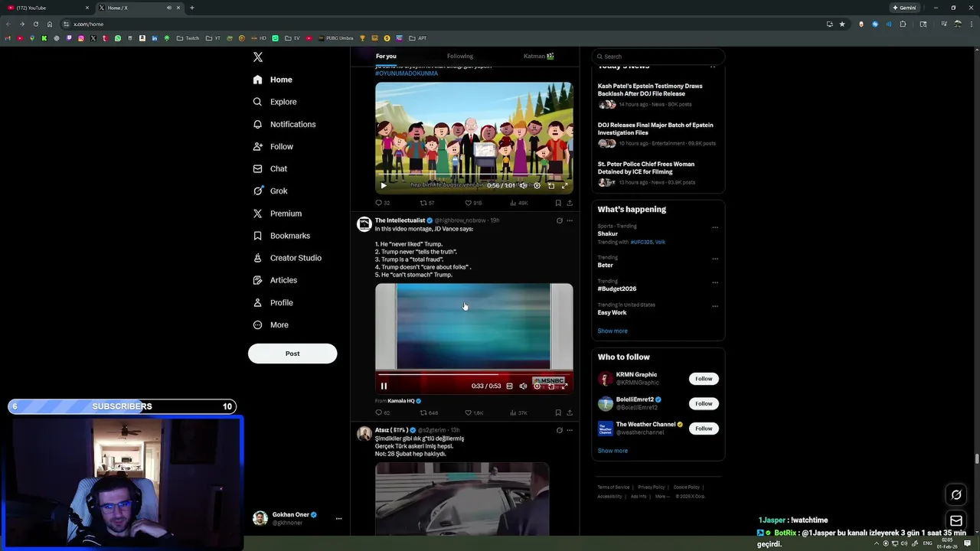The height and width of the screenshot is (551, 980).
Task: Pause the JD Vance video
Action: pyautogui.click(x=384, y=386)
